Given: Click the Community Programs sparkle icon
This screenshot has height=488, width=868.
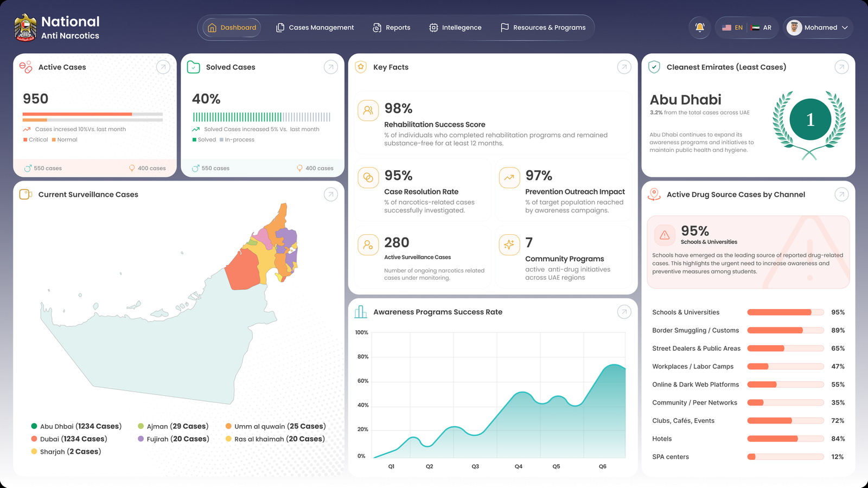Looking at the screenshot, I should 509,245.
